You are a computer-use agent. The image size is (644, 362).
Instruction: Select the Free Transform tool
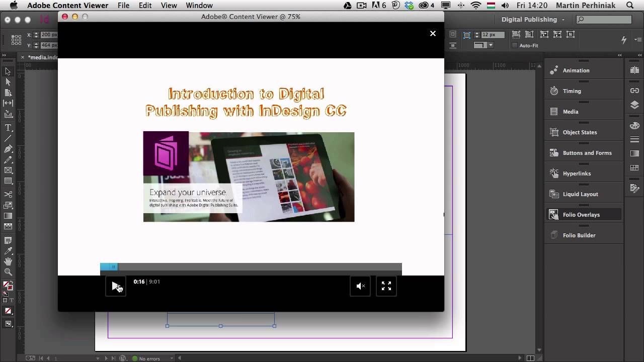(8, 205)
